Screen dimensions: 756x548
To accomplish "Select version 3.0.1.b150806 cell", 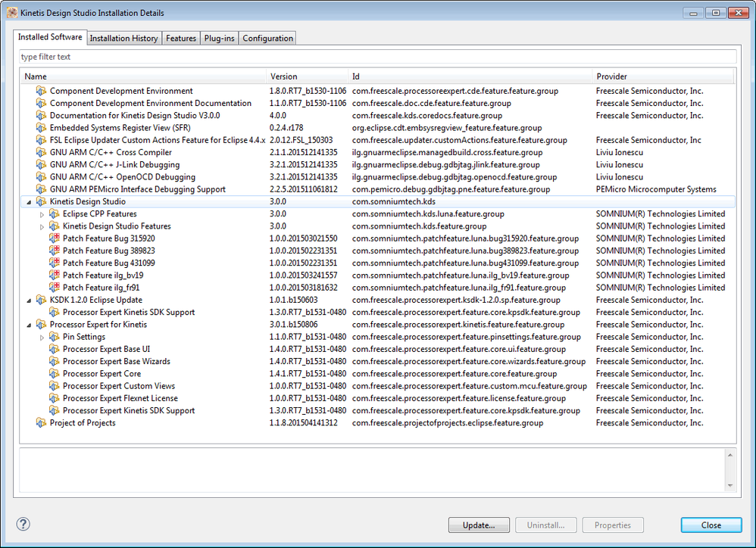I will [x=293, y=325].
